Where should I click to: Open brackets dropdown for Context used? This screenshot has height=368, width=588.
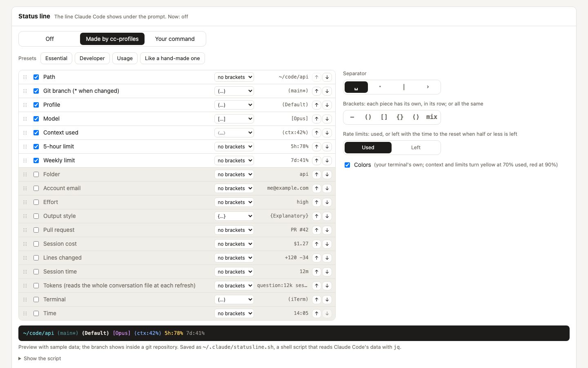click(x=234, y=132)
